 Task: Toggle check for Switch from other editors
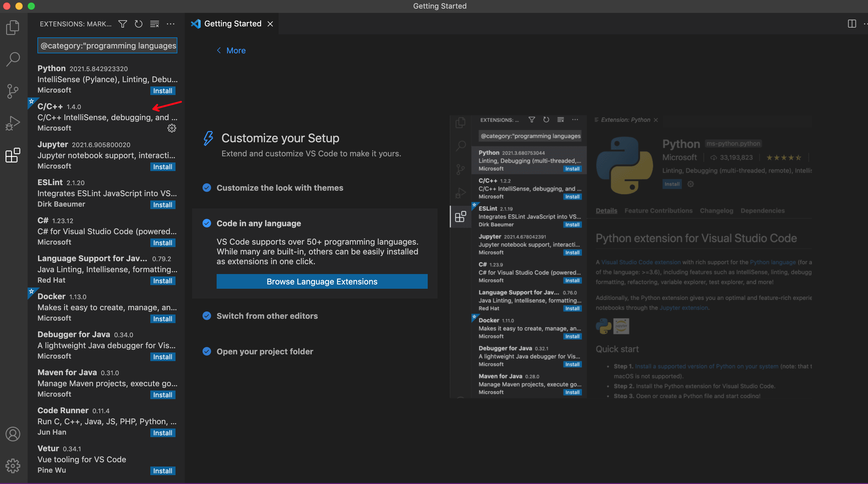(x=207, y=316)
